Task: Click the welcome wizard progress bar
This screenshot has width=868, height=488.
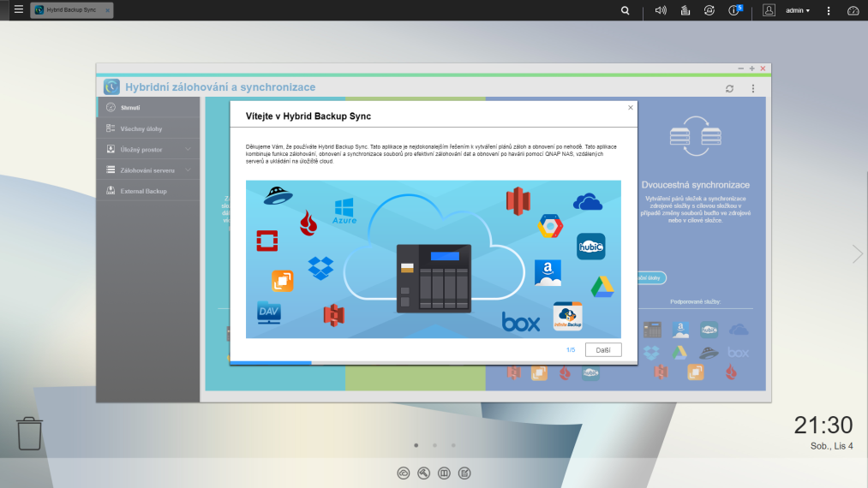Action: pos(434,363)
